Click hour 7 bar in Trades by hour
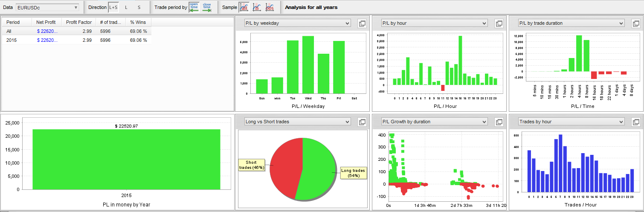The height and width of the screenshot is (212, 644). click(560, 163)
